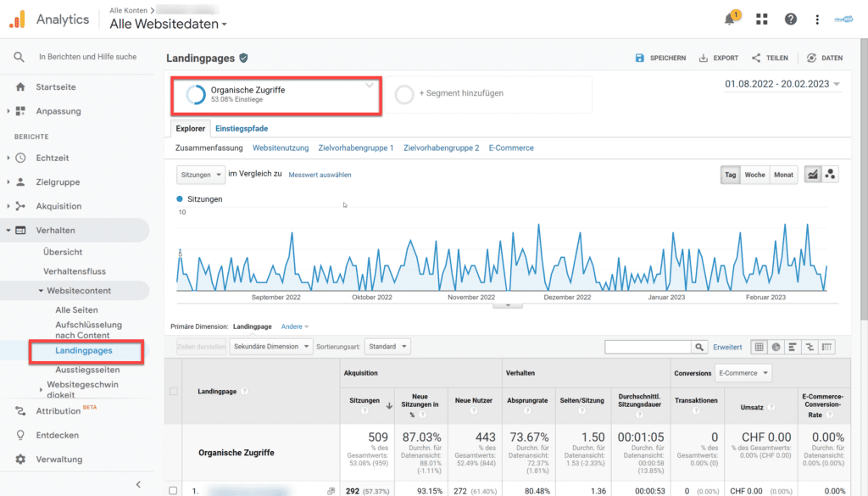Tick the select-all checkbox in table header
Screen dimensions: 868x496
click(173, 392)
